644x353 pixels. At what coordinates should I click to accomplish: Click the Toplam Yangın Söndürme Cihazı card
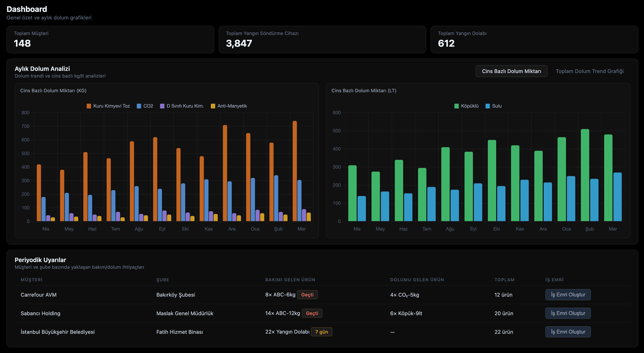322,40
